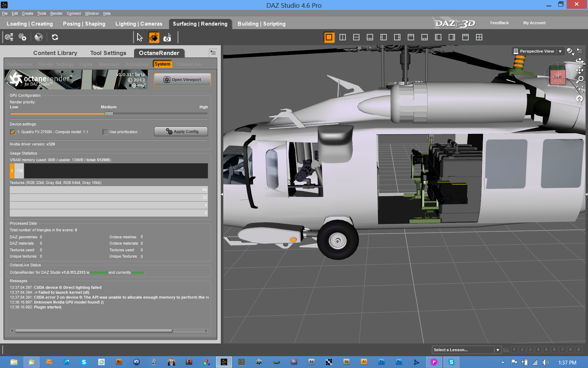Click the octanerender logo banner
Screen dimensions: 588x368
click(76, 80)
